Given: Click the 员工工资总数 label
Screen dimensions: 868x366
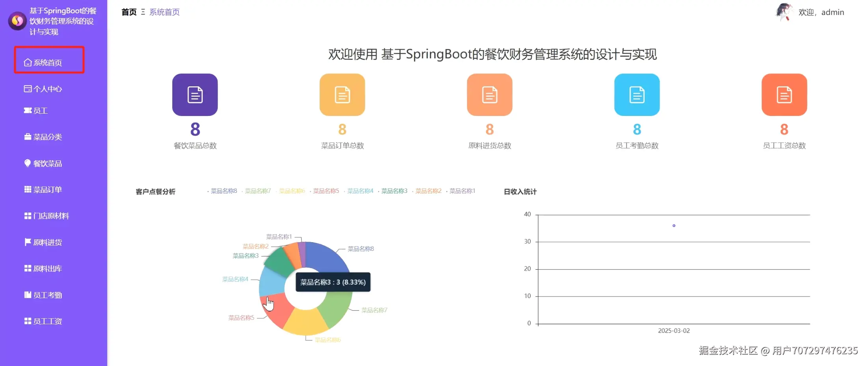Looking at the screenshot, I should (784, 146).
